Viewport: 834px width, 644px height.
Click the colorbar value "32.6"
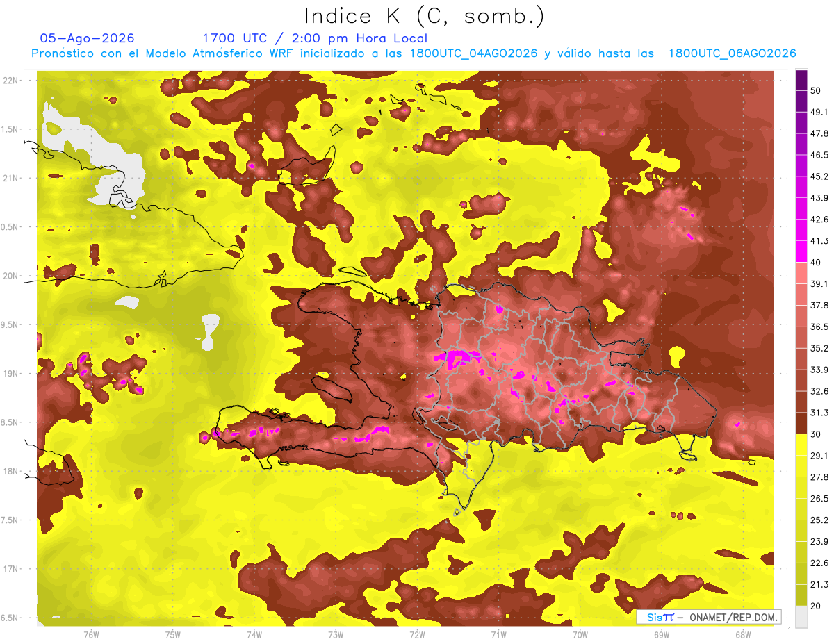[x=819, y=391]
